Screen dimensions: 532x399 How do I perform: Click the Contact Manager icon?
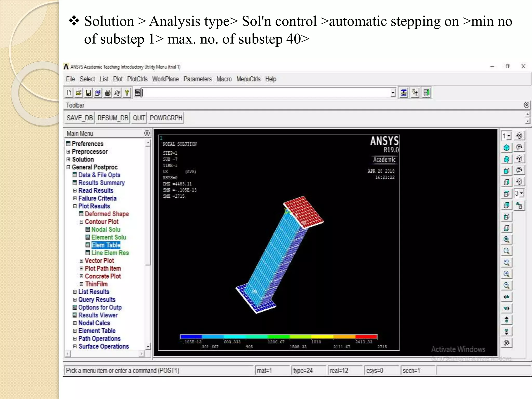[427, 93]
